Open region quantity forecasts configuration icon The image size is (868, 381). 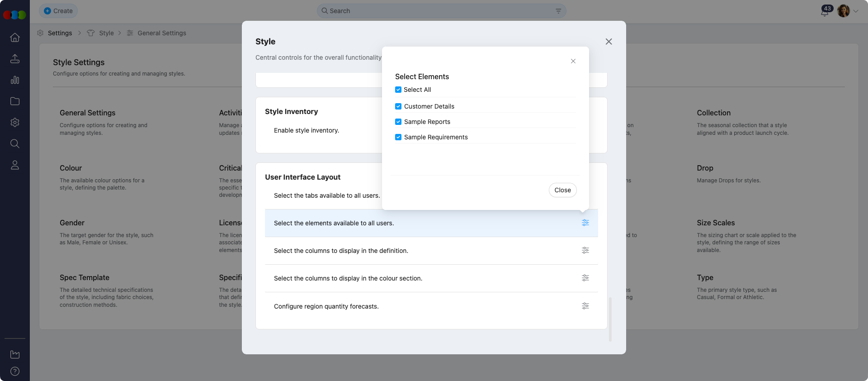[585, 306]
